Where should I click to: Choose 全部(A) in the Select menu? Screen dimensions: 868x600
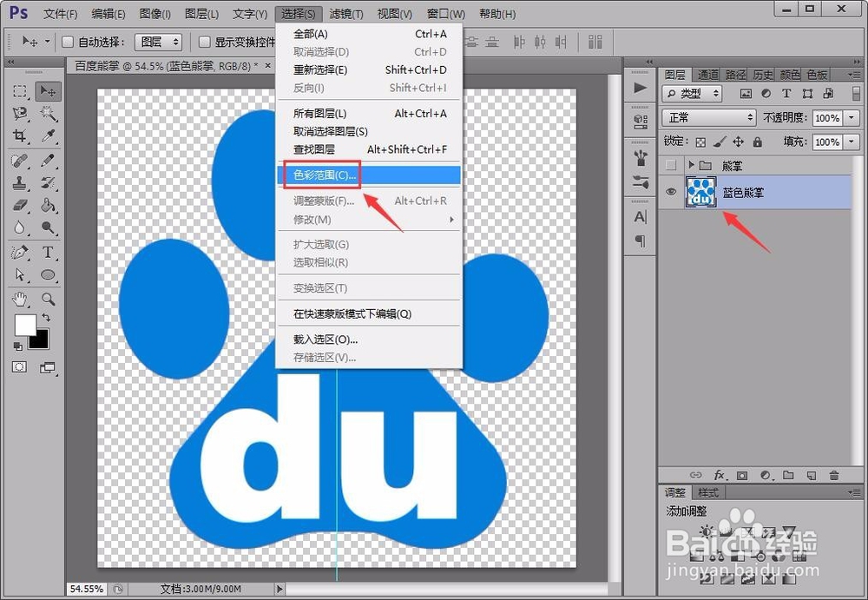click(x=369, y=34)
